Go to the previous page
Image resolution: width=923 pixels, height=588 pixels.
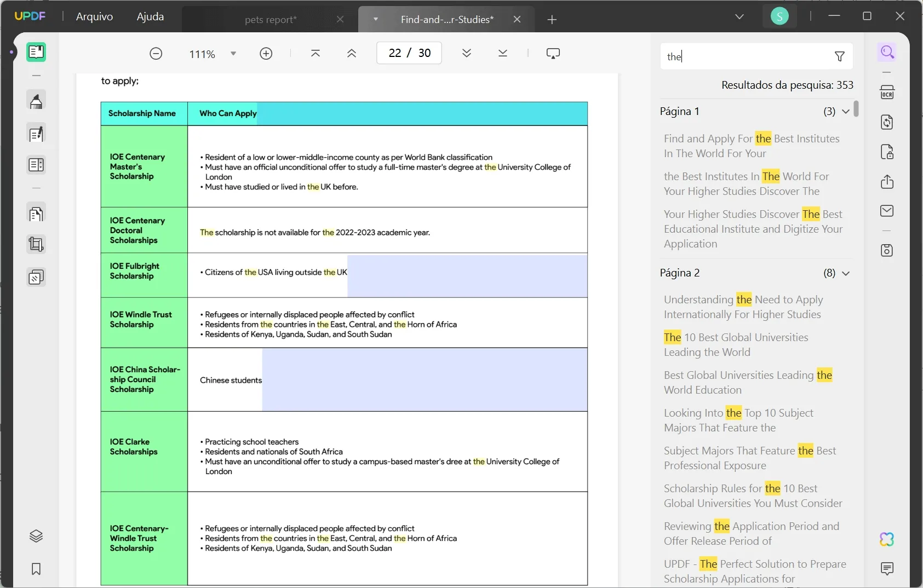(352, 53)
